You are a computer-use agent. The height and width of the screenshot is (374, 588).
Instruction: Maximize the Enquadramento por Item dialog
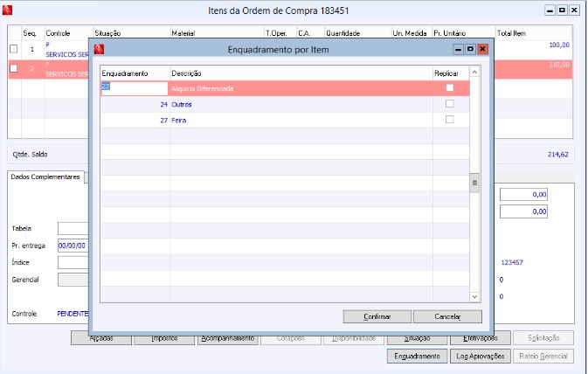470,49
